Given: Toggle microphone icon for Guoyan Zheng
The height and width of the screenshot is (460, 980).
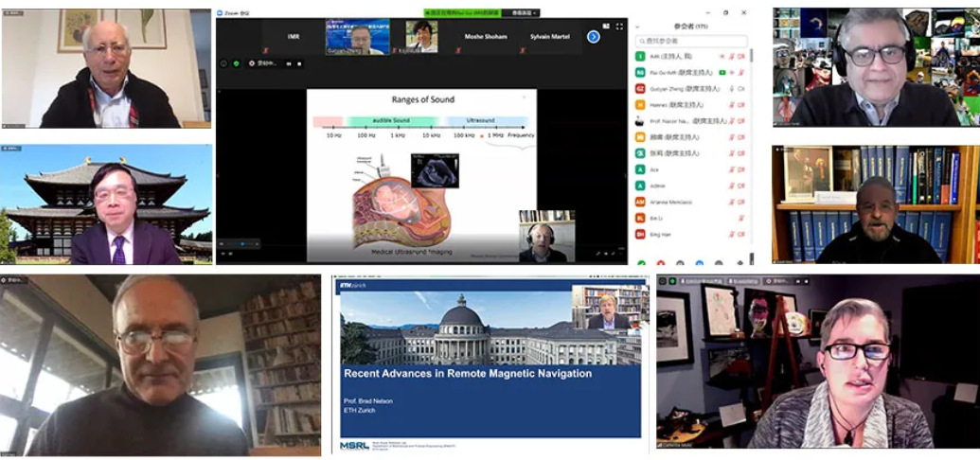Looking at the screenshot, I should coord(731,89).
